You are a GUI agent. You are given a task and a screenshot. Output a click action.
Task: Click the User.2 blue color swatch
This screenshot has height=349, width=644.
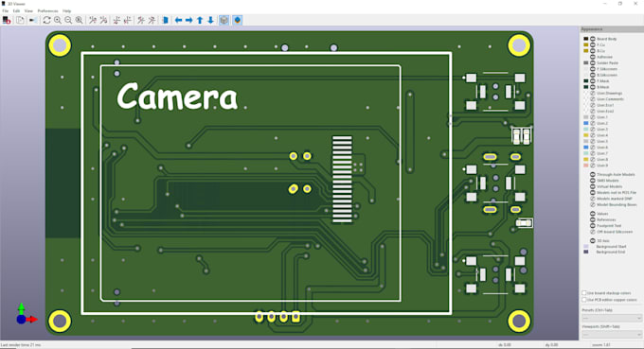pyautogui.click(x=586, y=123)
